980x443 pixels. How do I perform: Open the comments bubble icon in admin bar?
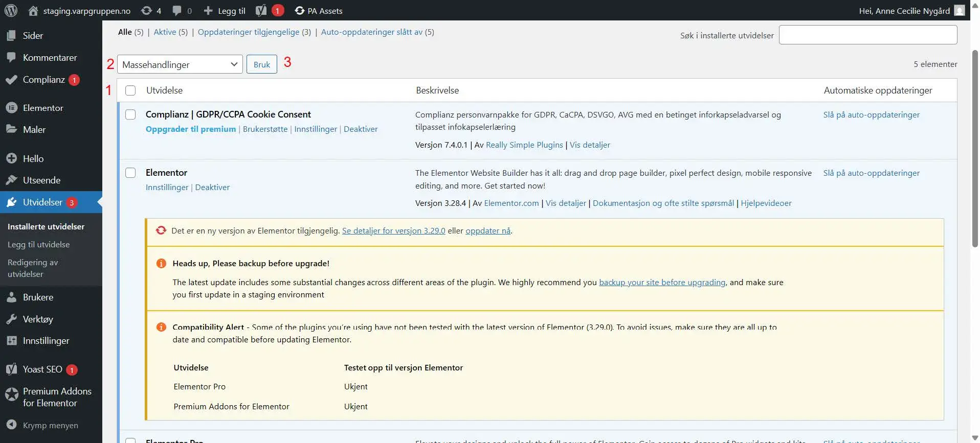[177, 10]
